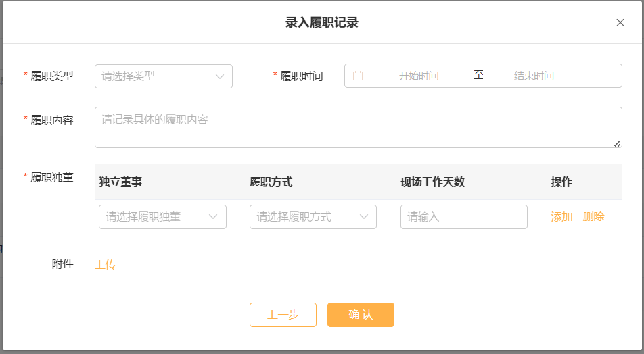This screenshot has height=354, width=644.
Task: Open the 履职类型 dropdown
Action: coord(163,76)
